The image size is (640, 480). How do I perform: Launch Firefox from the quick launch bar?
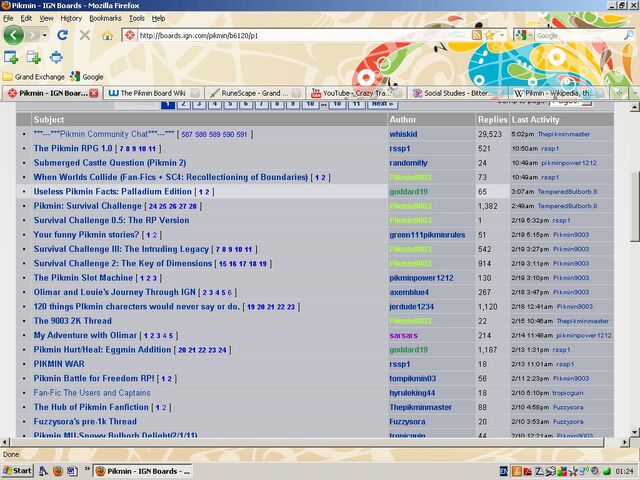pyautogui.click(x=58, y=471)
